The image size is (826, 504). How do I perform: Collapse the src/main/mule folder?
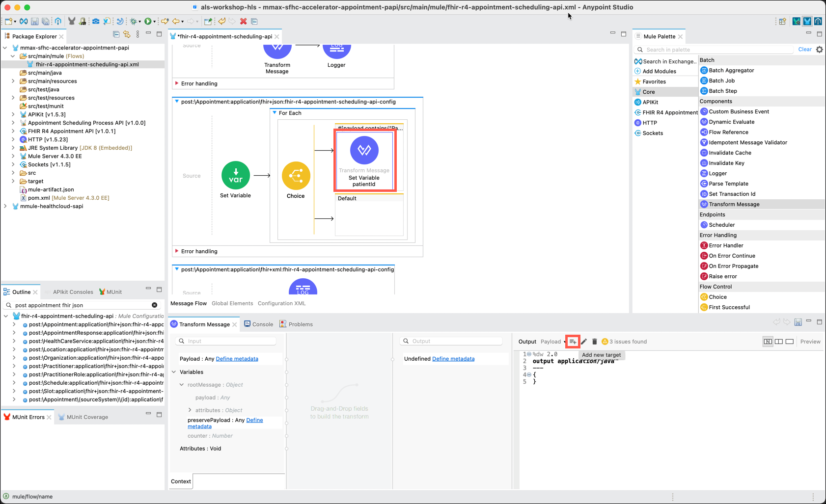click(x=13, y=56)
